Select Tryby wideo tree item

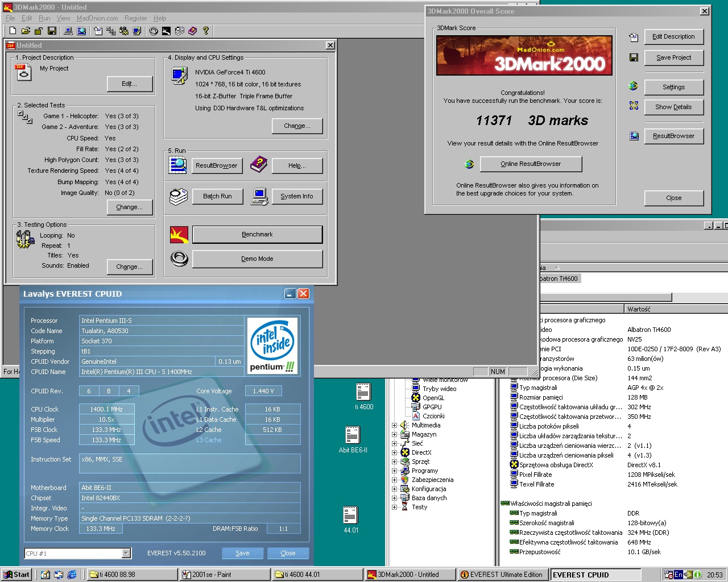[439, 389]
